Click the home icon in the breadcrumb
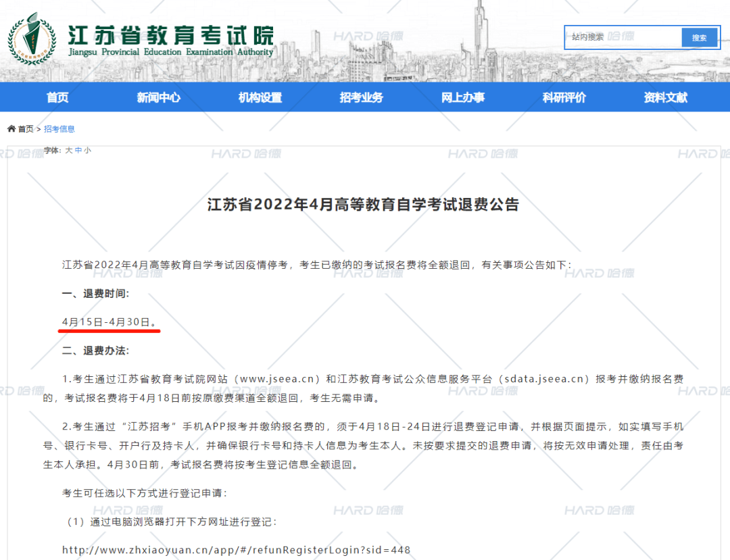Viewport: 730px width, 560px height. pyautogui.click(x=11, y=129)
